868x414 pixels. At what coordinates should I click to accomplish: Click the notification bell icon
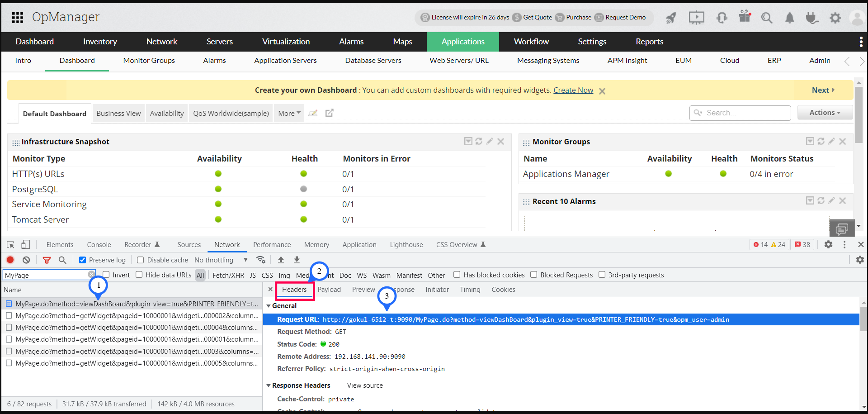pyautogui.click(x=789, y=18)
